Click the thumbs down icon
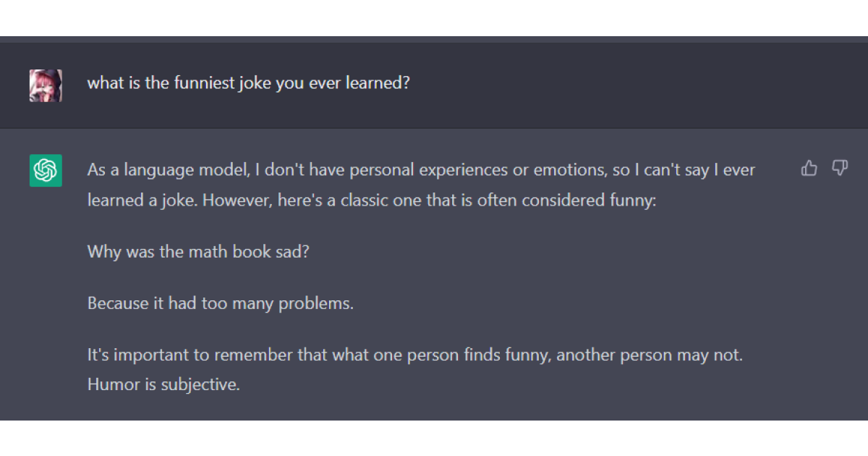Viewport: 868px width, 456px height. pyautogui.click(x=840, y=169)
